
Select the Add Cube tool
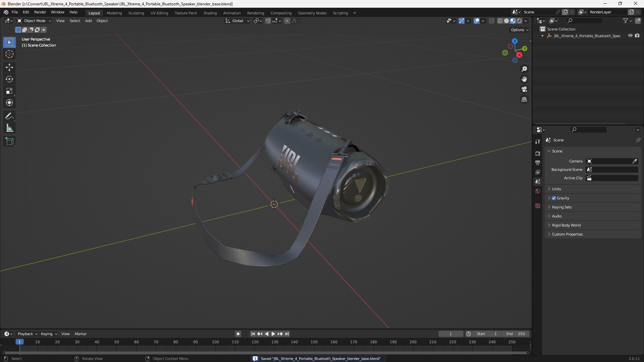[x=9, y=141]
